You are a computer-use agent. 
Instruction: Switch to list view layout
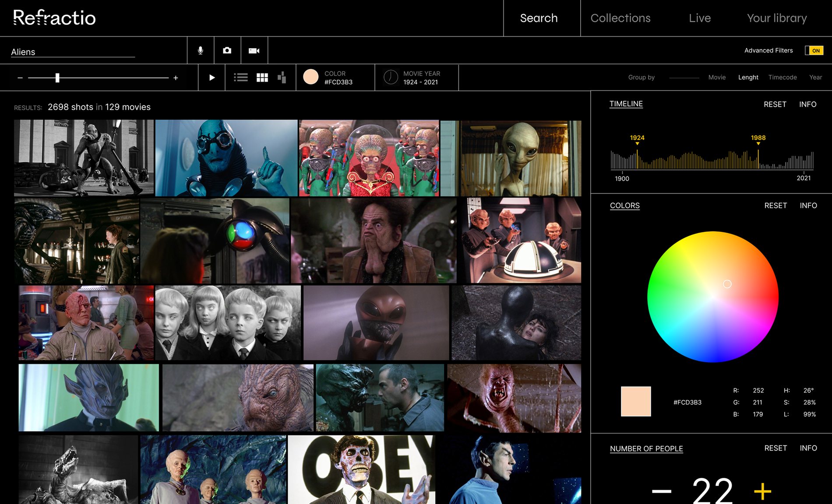pos(241,77)
